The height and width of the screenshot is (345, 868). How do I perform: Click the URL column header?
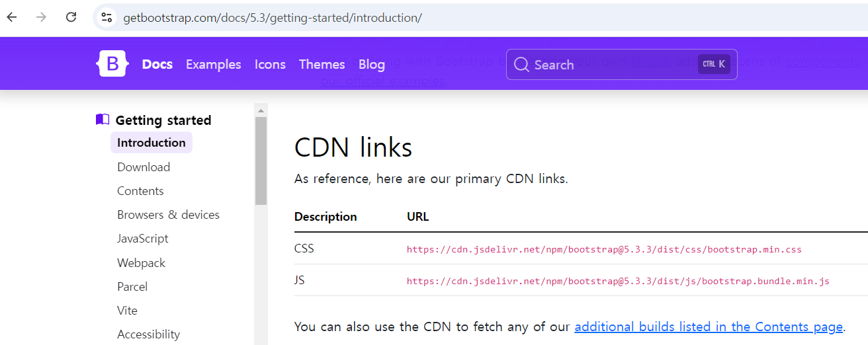click(x=418, y=217)
